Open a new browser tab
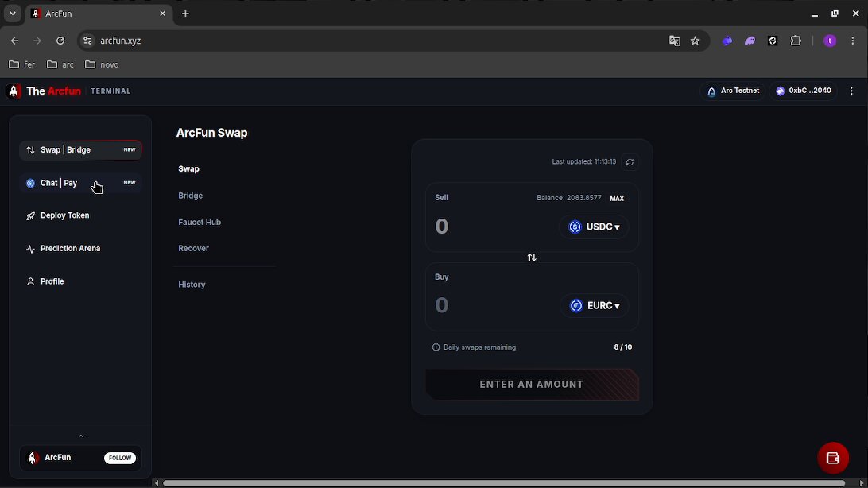The image size is (868, 488). [x=185, y=14]
